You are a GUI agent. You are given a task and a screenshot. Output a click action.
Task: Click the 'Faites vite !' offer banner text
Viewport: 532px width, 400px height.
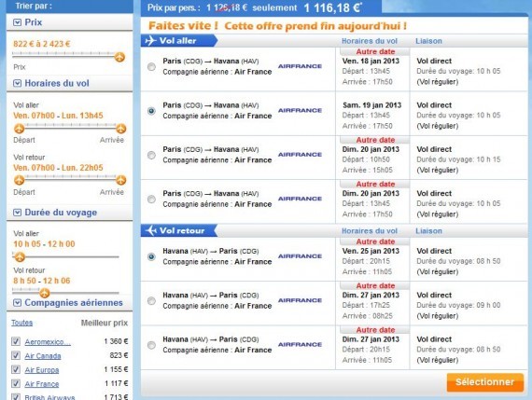coord(277,26)
